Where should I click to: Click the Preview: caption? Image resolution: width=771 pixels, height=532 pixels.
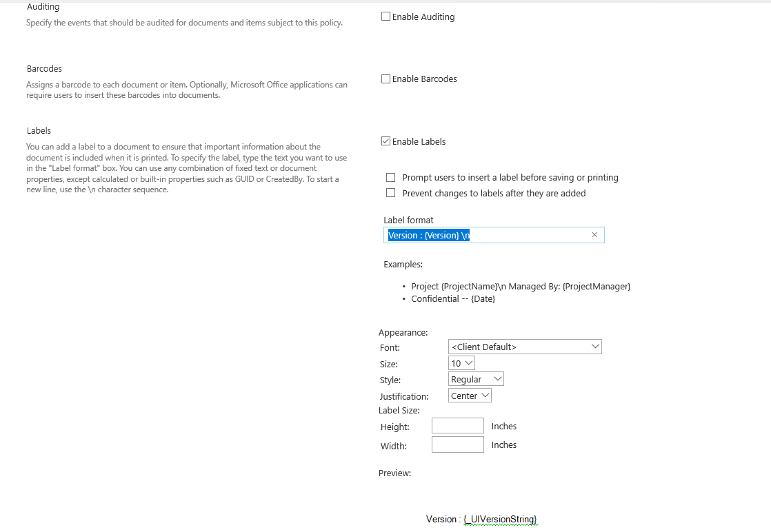coord(395,473)
